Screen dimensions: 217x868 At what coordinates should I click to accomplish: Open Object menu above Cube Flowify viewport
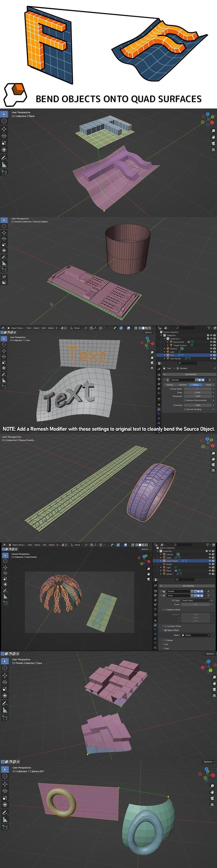(52, 545)
